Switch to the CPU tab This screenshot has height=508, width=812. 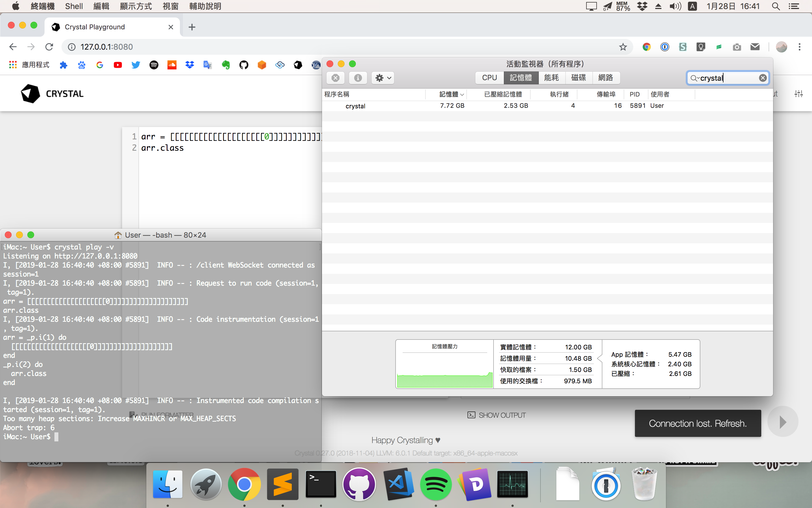pos(489,78)
